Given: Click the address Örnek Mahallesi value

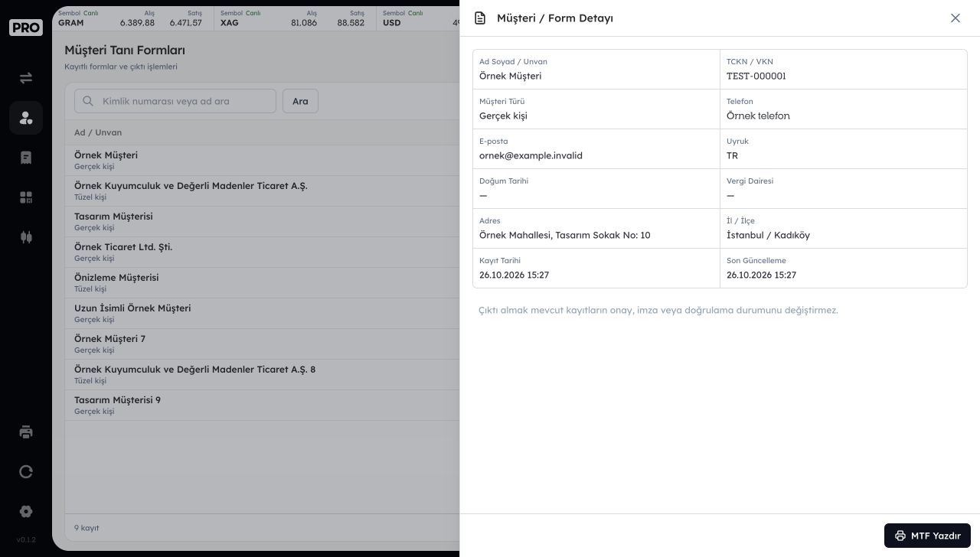Looking at the screenshot, I should pyautogui.click(x=565, y=235).
